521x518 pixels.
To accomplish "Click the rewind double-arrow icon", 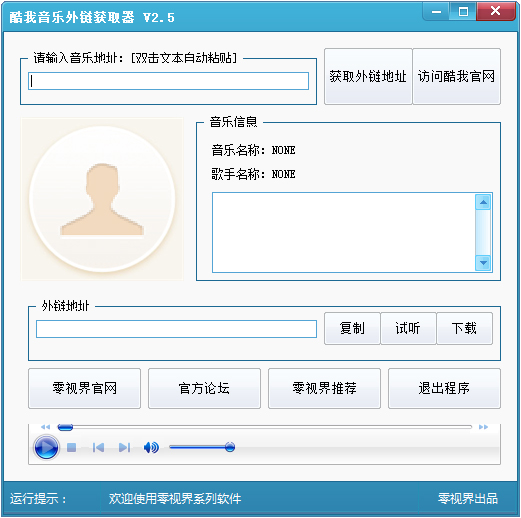I will pyautogui.click(x=45, y=427).
